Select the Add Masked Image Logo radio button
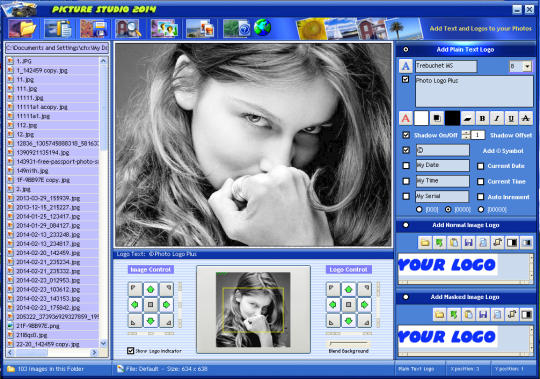This screenshot has height=379, width=540. (406, 297)
